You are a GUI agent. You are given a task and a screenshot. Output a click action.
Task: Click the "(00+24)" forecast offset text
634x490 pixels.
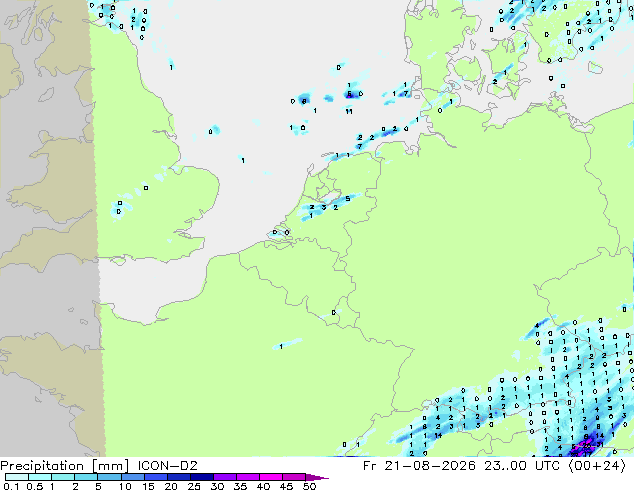(x=597, y=466)
